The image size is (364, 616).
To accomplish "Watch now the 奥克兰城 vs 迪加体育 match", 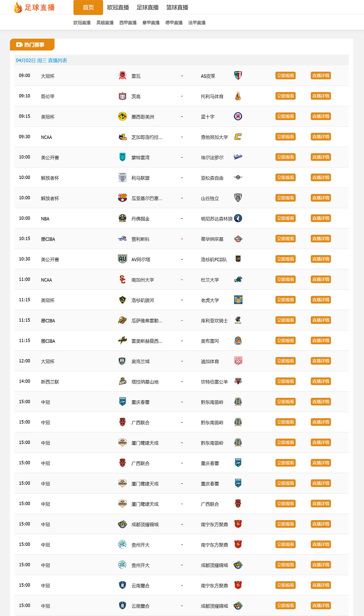I will [x=285, y=361].
